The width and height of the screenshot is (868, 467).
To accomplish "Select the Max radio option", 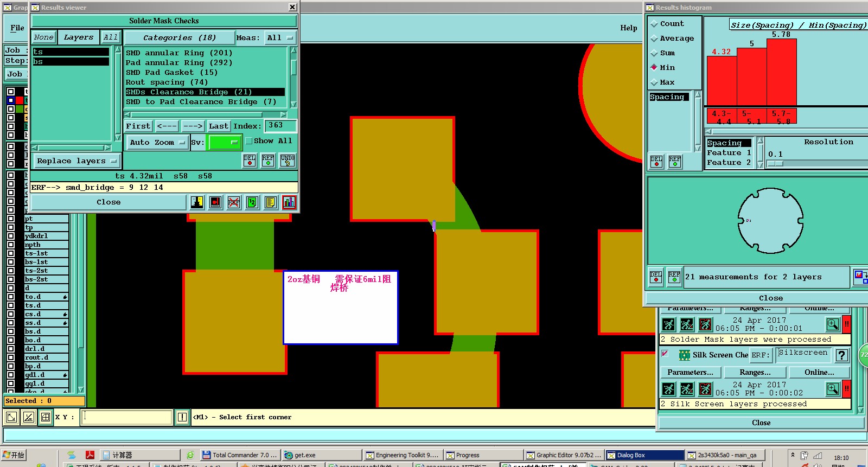I will pos(654,82).
